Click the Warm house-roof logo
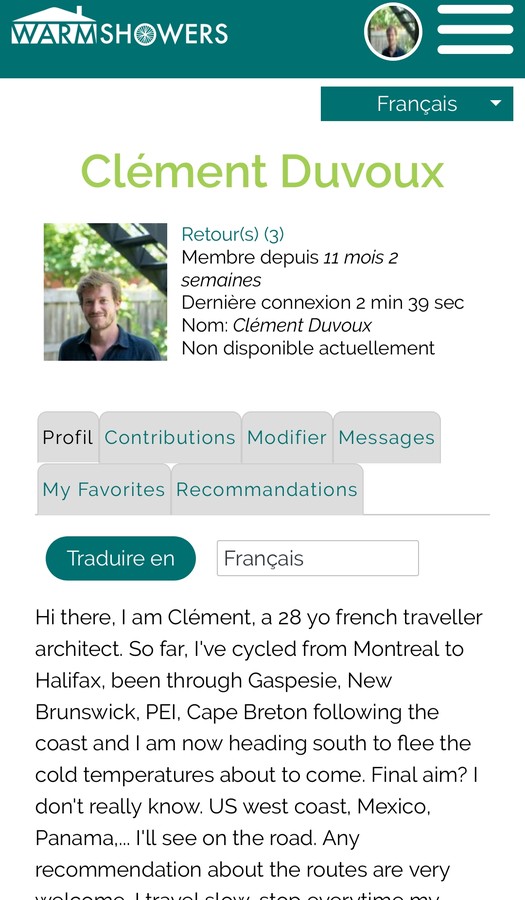This screenshot has height=900, width=525. 55,26
